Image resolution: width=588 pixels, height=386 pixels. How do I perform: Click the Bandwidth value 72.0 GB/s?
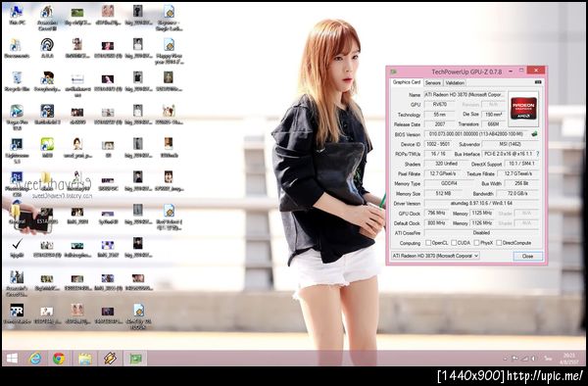point(517,193)
